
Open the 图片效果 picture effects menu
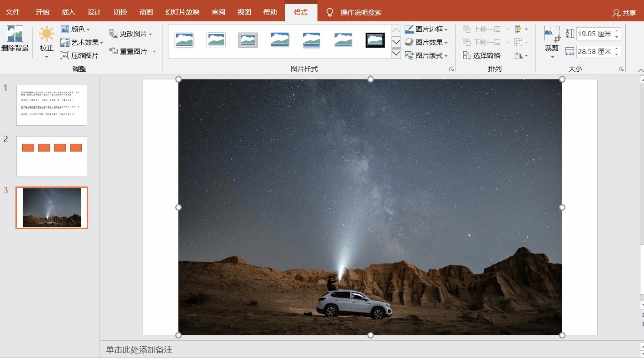(x=426, y=43)
